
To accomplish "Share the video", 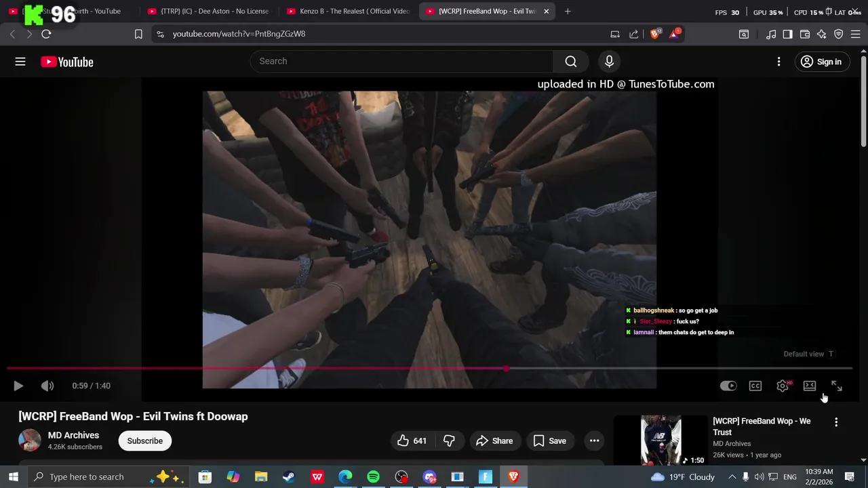I will [x=494, y=441].
